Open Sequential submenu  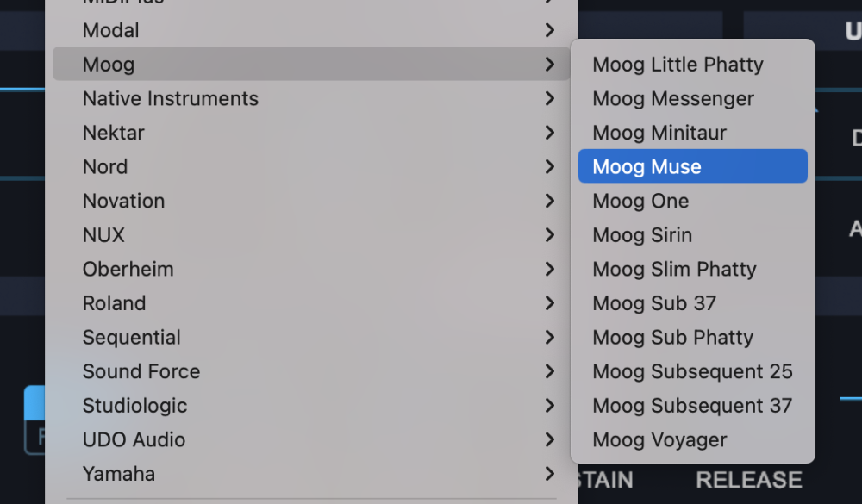pyautogui.click(x=132, y=337)
